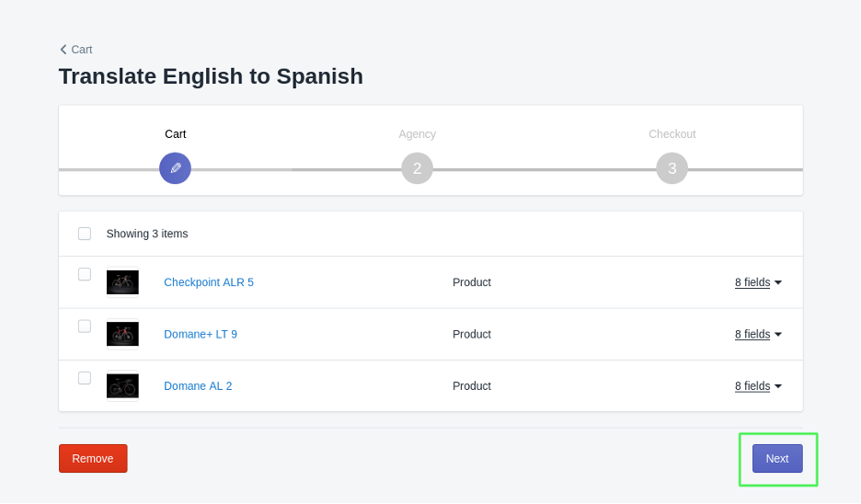Open the Checkpoint ALR 5 product link
Viewport: 861px width, 504px height.
[x=209, y=282]
